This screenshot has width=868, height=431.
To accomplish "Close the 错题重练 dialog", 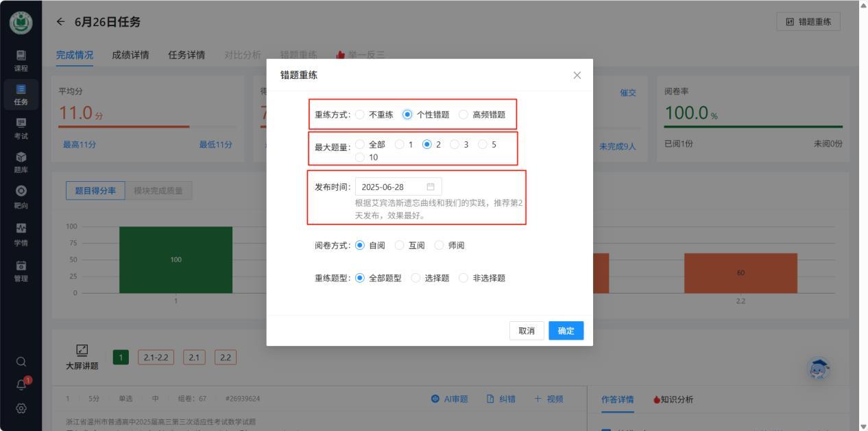I will [577, 75].
